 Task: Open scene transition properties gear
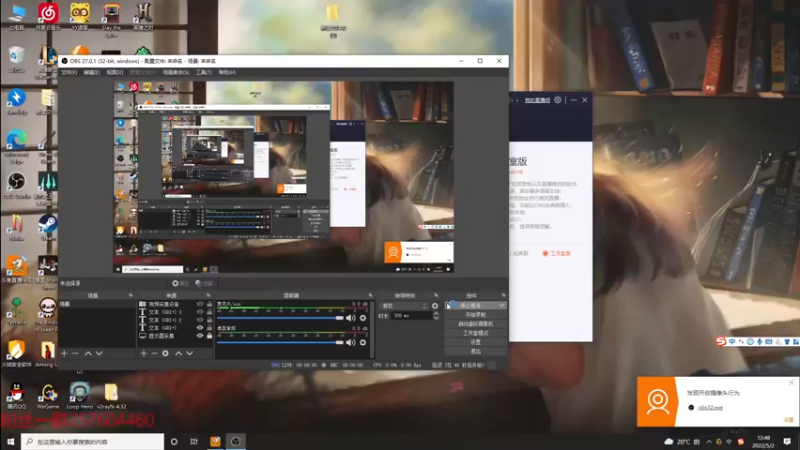click(435, 306)
